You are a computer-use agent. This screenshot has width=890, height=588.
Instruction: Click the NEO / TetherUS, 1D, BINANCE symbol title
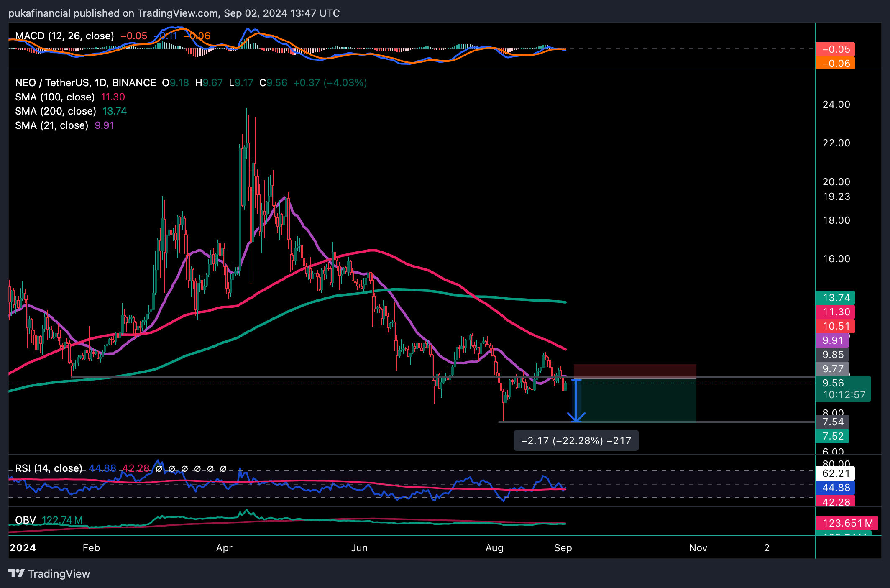point(85,83)
